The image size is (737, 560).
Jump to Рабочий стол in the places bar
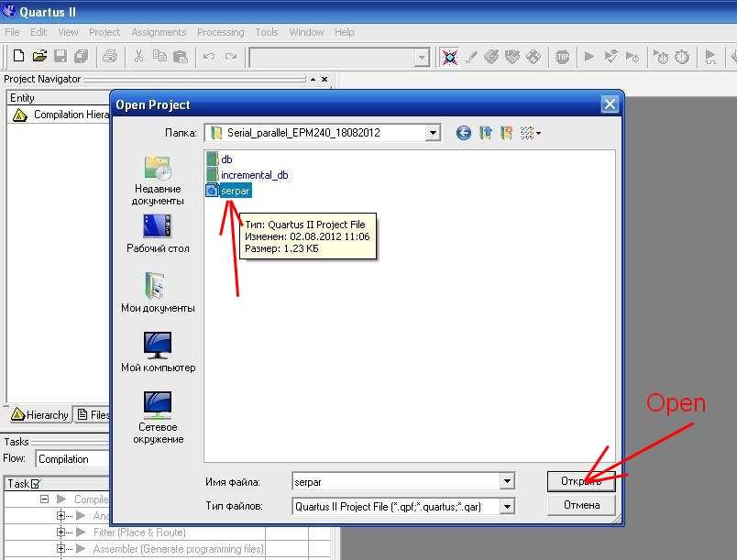click(x=158, y=234)
